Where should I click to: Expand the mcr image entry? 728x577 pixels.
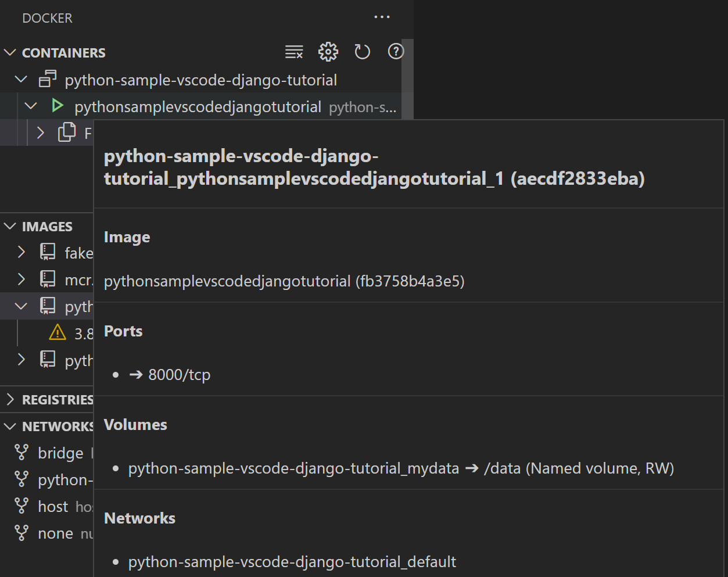coord(21,279)
